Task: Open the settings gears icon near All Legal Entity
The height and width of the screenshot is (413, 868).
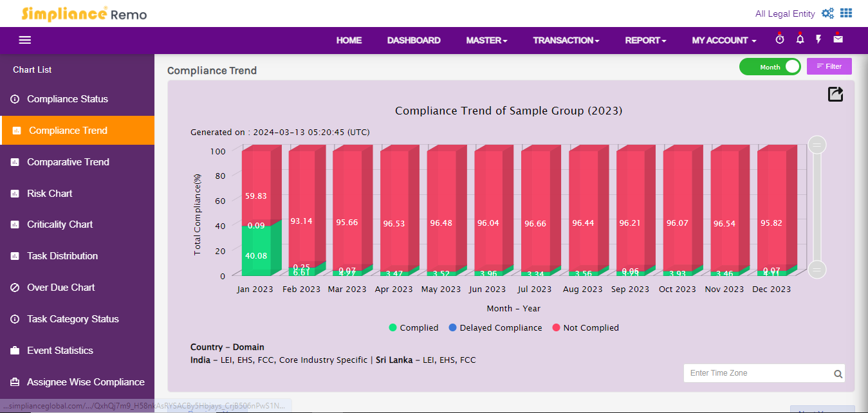Action: point(827,13)
